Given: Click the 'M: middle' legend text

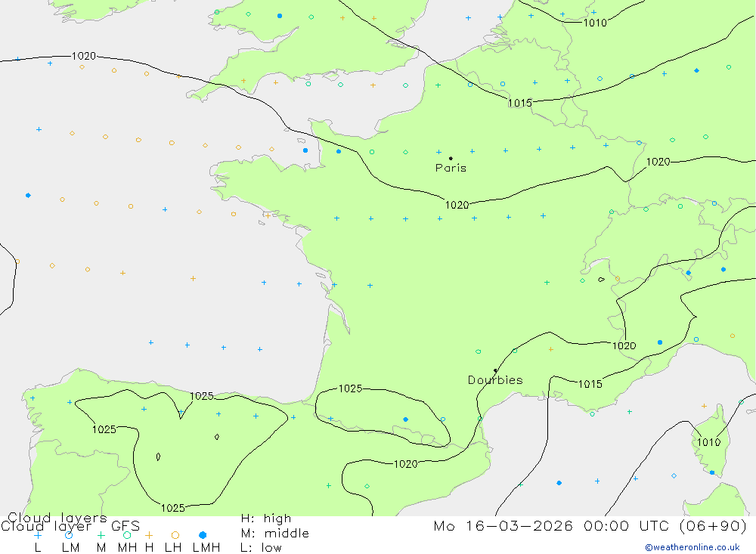Looking at the screenshot, I should click(275, 534).
